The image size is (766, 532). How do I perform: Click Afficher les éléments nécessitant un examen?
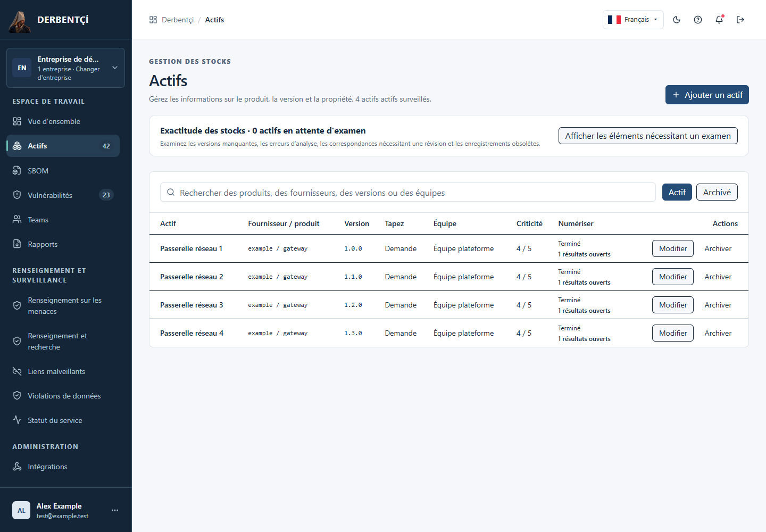[x=648, y=136]
